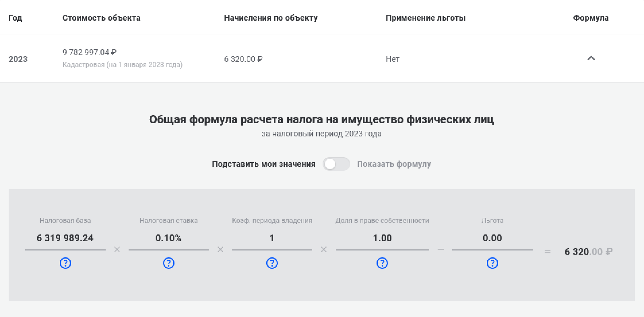
Task: Click the ownership share value 1.00
Action: (382, 238)
